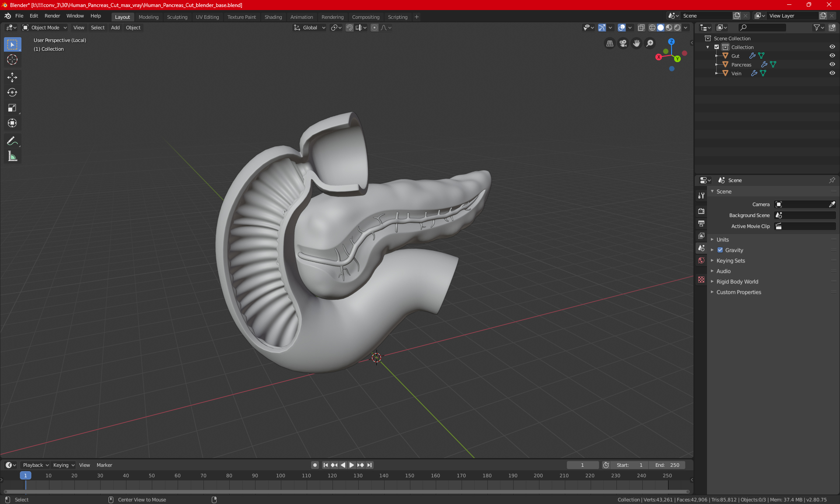Activate the Annotate pencil tool
This screenshot has height=504, width=840.
pyautogui.click(x=12, y=141)
